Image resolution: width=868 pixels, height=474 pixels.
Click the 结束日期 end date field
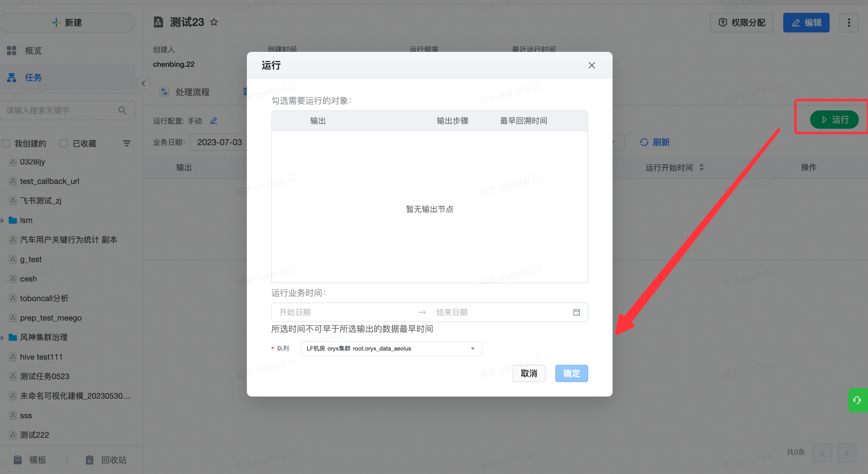499,312
